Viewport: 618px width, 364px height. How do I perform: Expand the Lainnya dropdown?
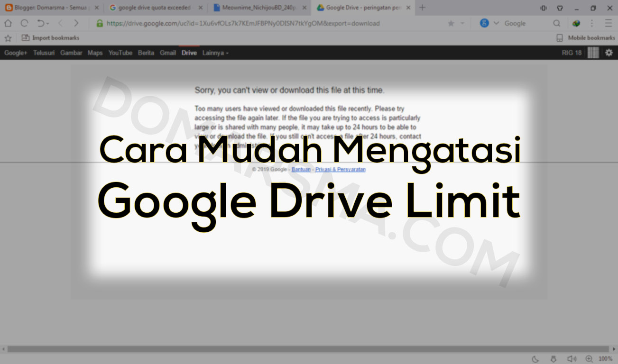coord(215,53)
